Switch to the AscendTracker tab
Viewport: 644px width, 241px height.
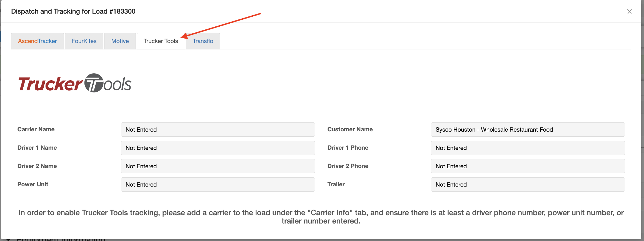(38, 41)
